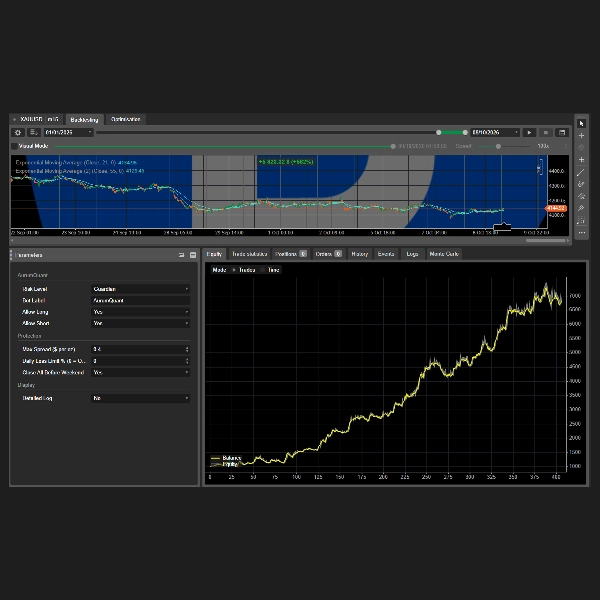Screen dimensions: 600x600
Task: Click the list options icon beside the gear
Action: coord(34,132)
